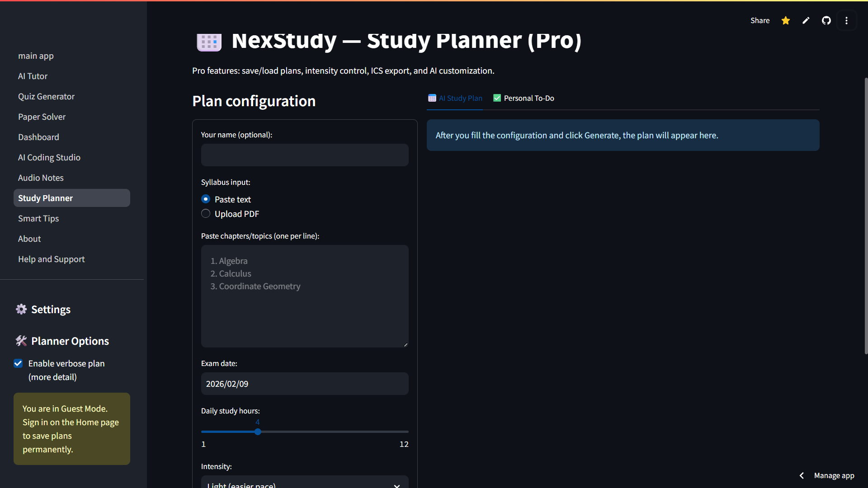Click the back arrow next to Manage app

tap(801, 475)
